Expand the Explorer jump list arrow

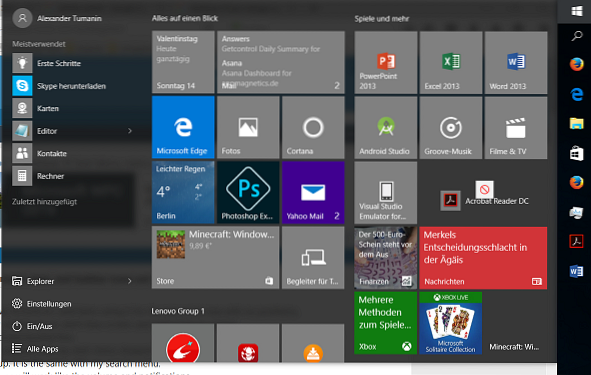(130, 281)
